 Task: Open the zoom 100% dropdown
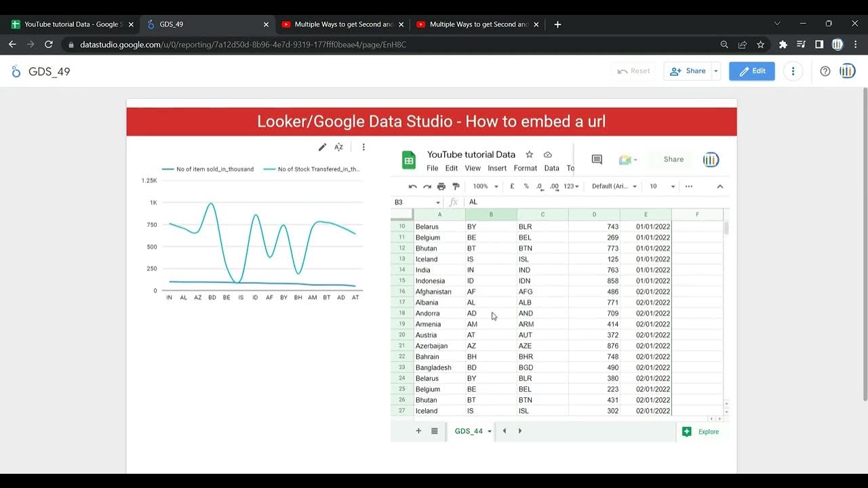tap(486, 186)
